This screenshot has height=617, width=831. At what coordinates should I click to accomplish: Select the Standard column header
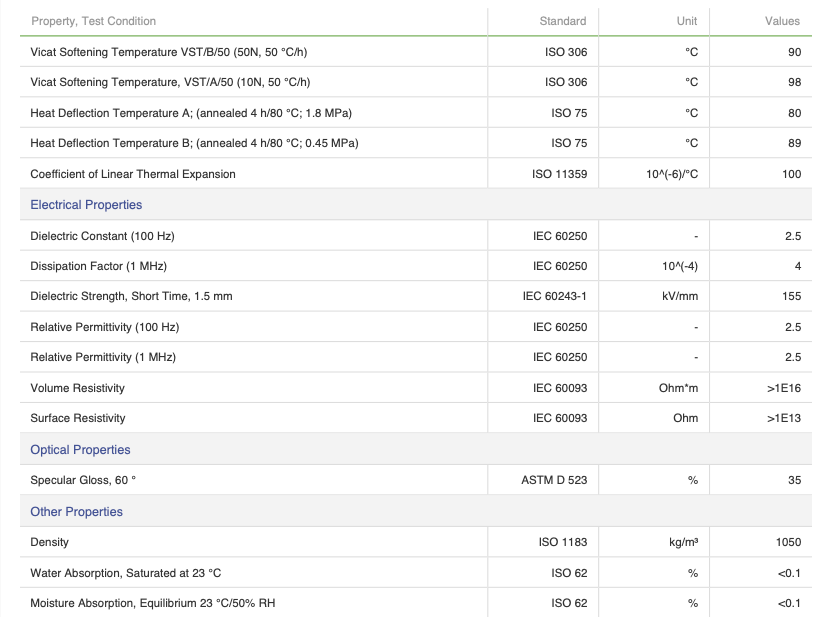[563, 21]
